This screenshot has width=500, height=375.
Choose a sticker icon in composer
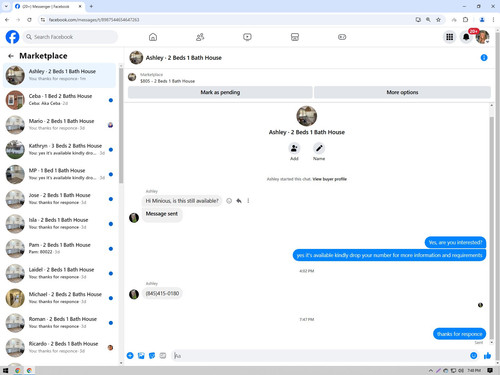[152, 356]
